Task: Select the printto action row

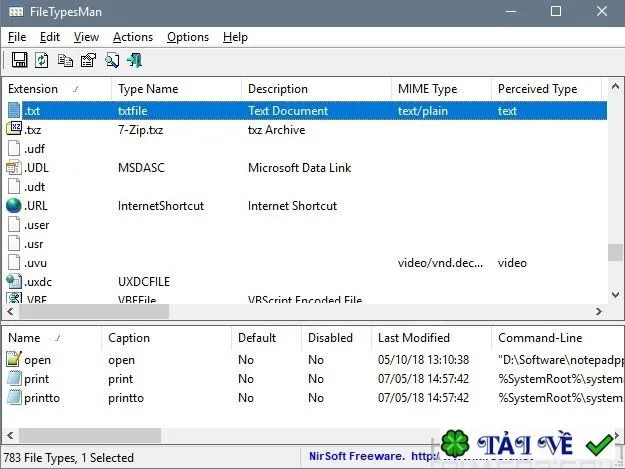Action: tap(313, 398)
